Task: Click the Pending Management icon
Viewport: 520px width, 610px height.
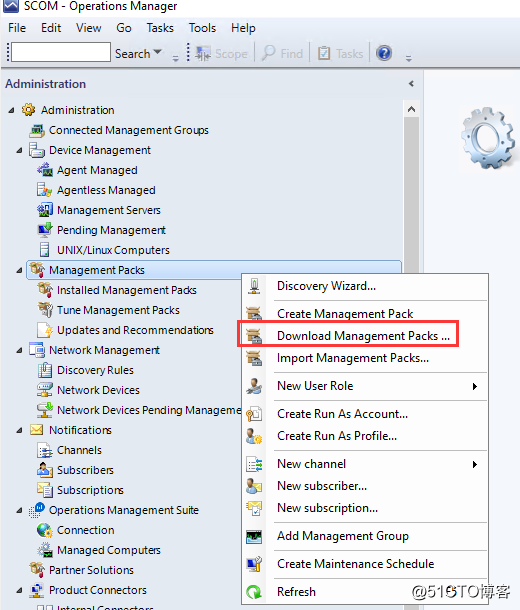Action: coord(45,230)
